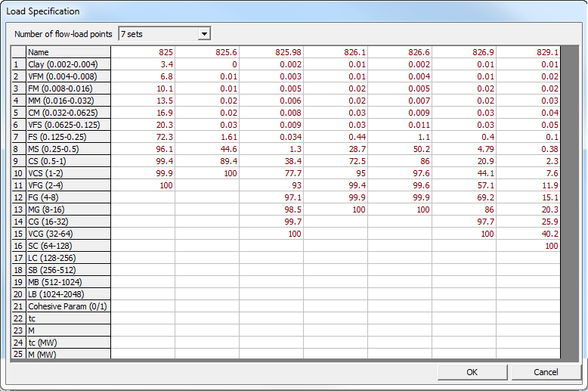Click the Clay value 3.4 cell
The width and height of the screenshot is (588, 391).
coord(143,64)
